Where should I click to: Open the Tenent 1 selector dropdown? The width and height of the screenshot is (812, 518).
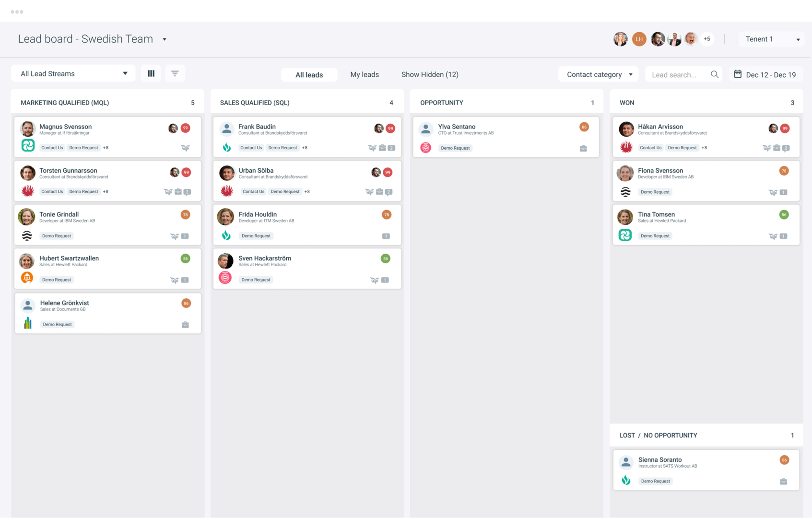(772, 39)
